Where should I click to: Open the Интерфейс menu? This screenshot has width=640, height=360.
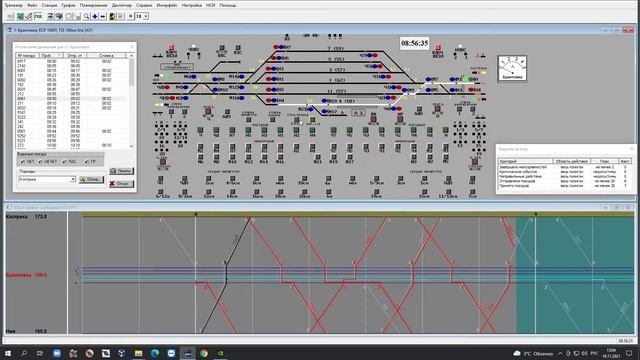[x=167, y=5]
